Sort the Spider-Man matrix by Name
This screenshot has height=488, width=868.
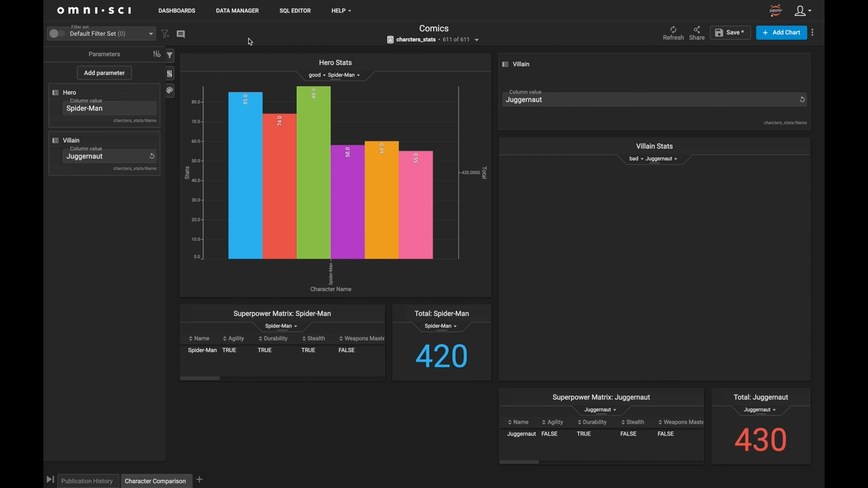[x=199, y=339]
